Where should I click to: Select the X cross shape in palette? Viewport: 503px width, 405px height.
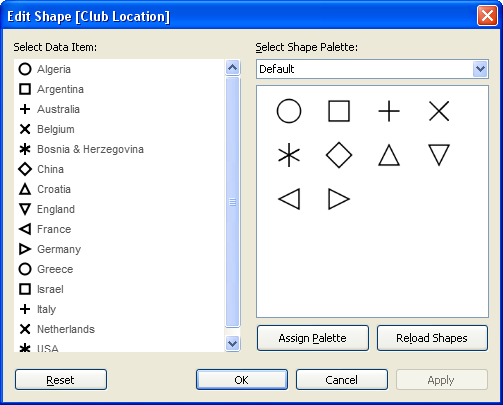pyautogui.click(x=439, y=111)
